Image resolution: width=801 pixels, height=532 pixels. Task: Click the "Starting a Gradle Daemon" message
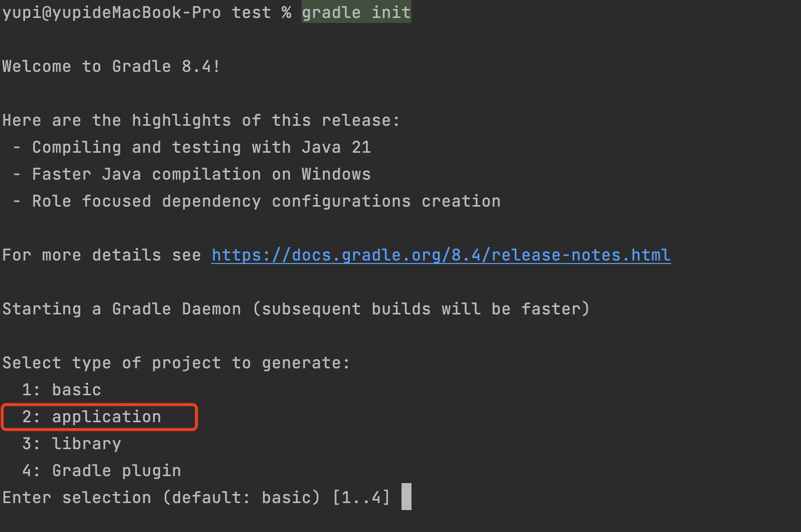[x=121, y=309]
